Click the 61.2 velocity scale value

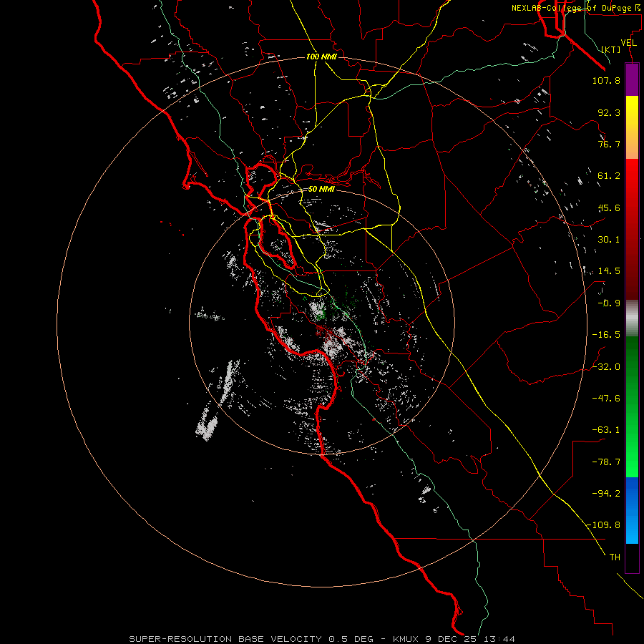coord(609,176)
